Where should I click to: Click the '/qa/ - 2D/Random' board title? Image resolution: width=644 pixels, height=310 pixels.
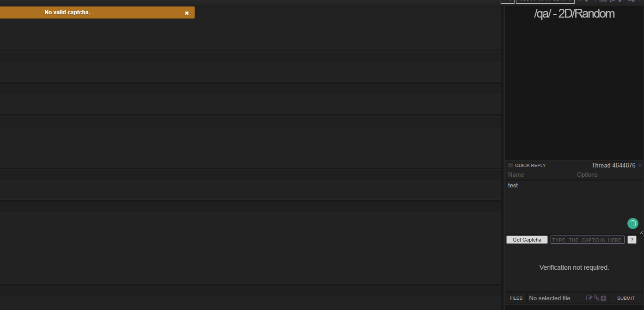click(574, 14)
